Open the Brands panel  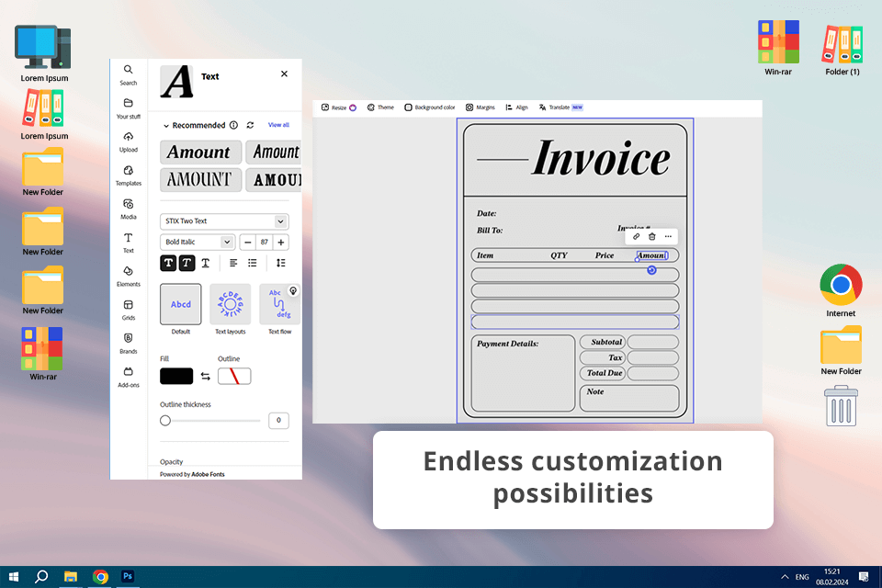point(129,344)
